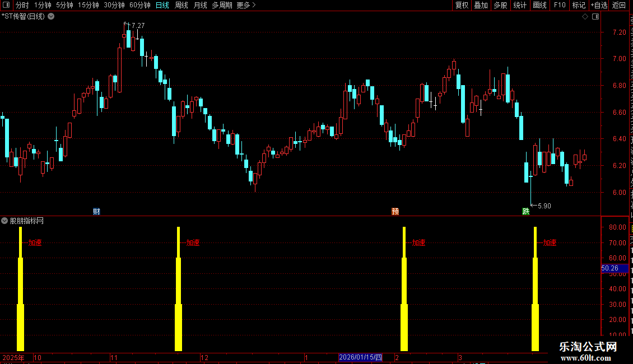The width and height of the screenshot is (633, 364).
Task: Expand the 更多 periods menu
Action: click(x=246, y=5)
